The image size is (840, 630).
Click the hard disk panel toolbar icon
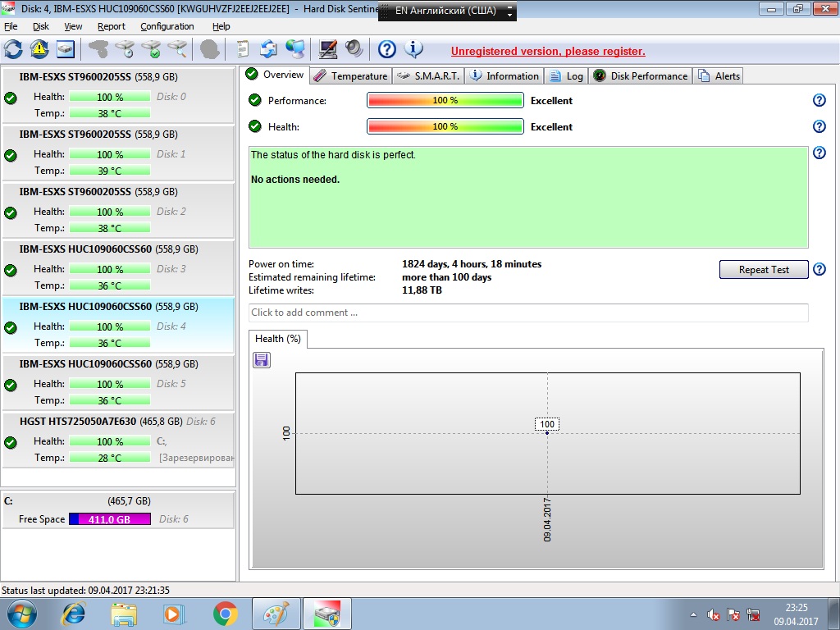coord(66,49)
